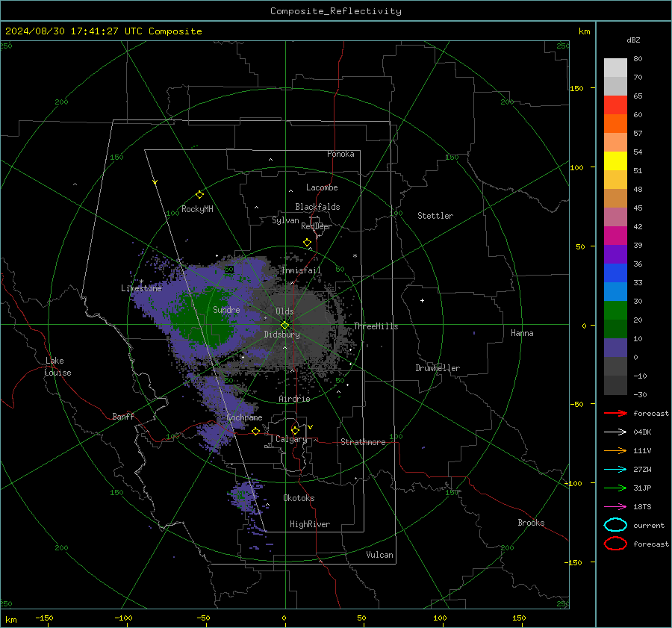Image resolution: width=672 pixels, height=628 pixels.
Task: Click the Lake Louise label
Action: [x=57, y=367]
